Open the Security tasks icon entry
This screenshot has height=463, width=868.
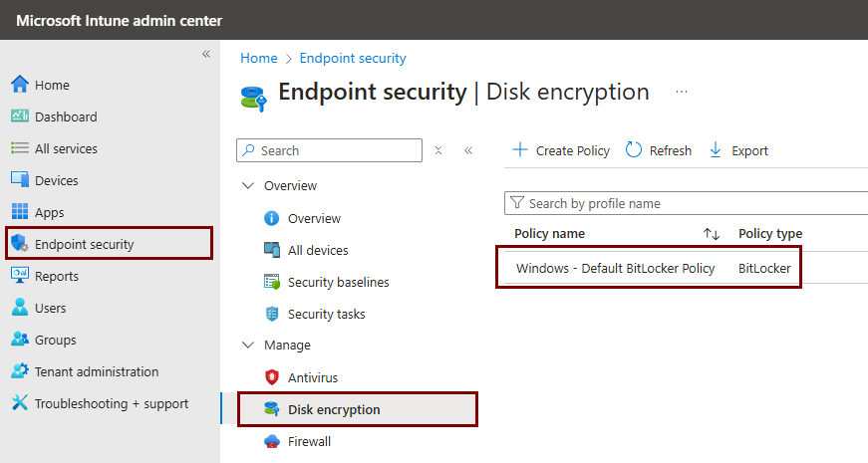click(271, 314)
